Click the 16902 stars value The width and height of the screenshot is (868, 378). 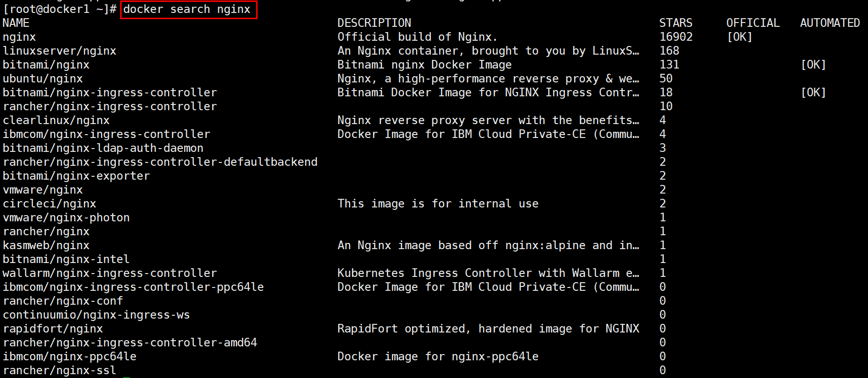[676, 37]
